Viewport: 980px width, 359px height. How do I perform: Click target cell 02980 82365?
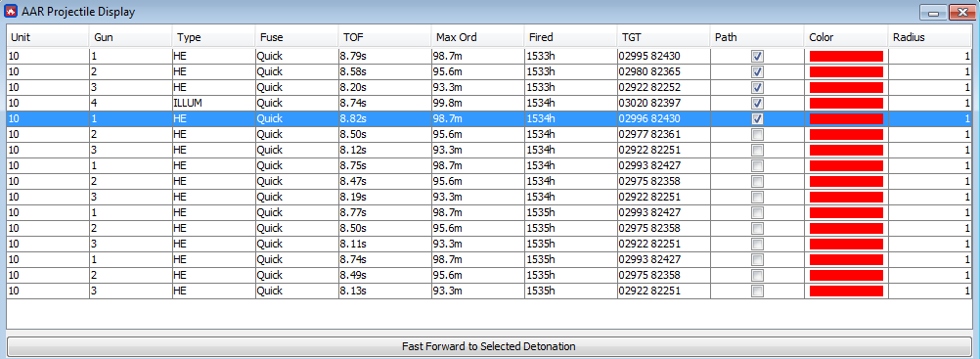[x=663, y=72]
